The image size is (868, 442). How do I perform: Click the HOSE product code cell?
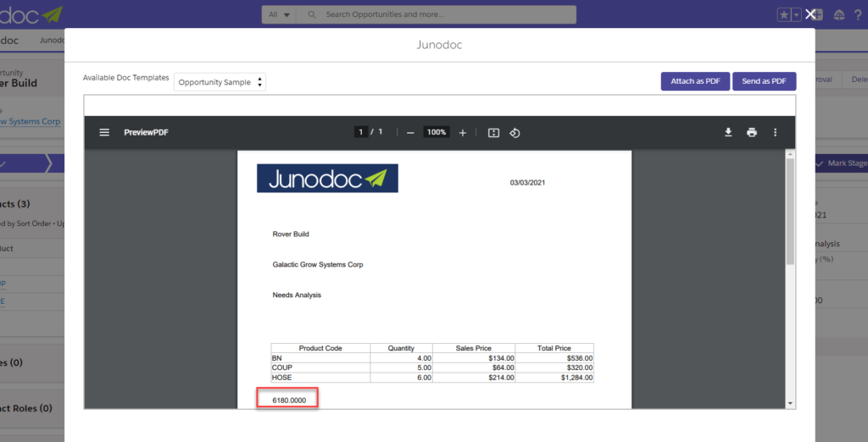pos(320,378)
